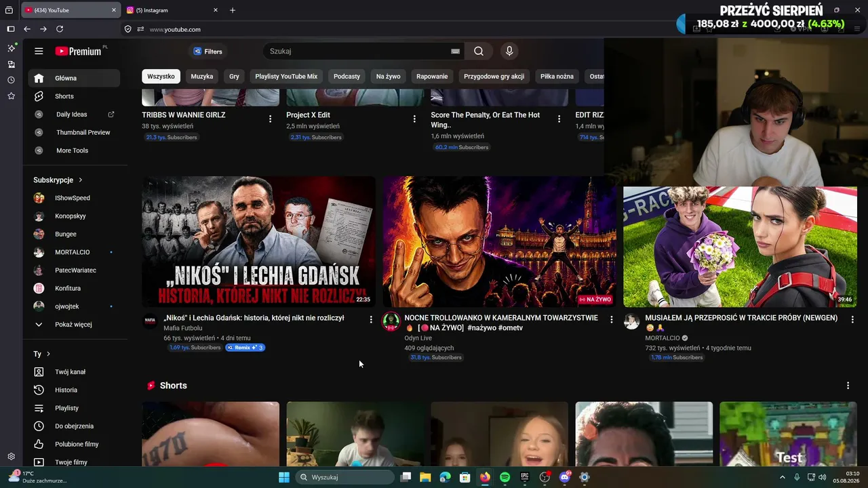
Task: Open more options for Nikoś i Lechia video
Action: click(370, 319)
